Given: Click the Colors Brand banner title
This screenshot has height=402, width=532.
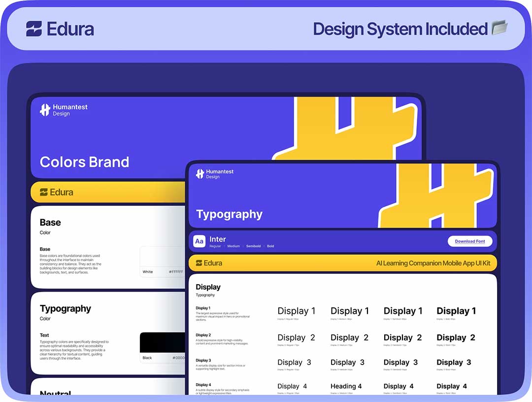Looking at the screenshot, I should point(84,162).
